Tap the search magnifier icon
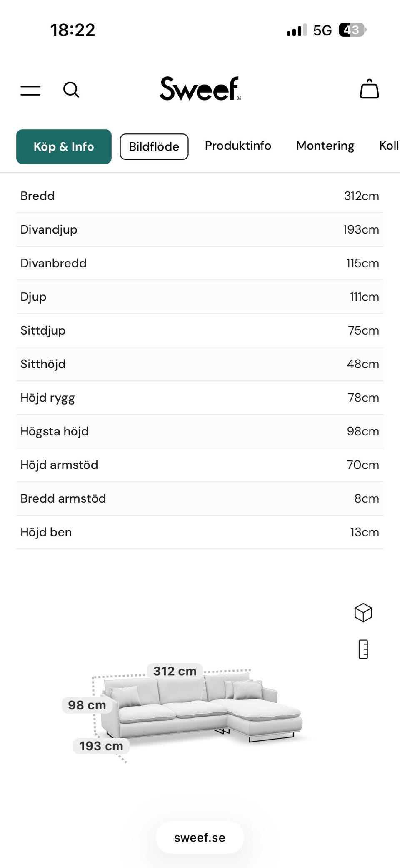400x868 pixels. point(71,90)
